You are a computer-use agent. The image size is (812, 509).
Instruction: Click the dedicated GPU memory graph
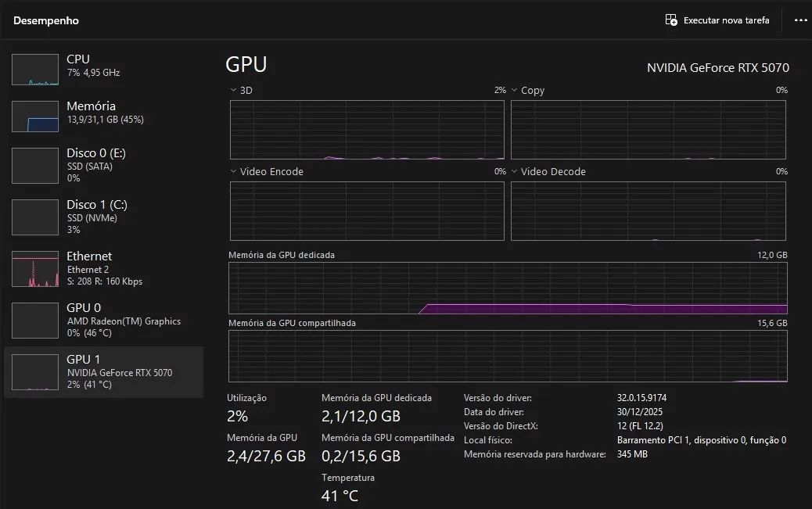tap(508, 289)
